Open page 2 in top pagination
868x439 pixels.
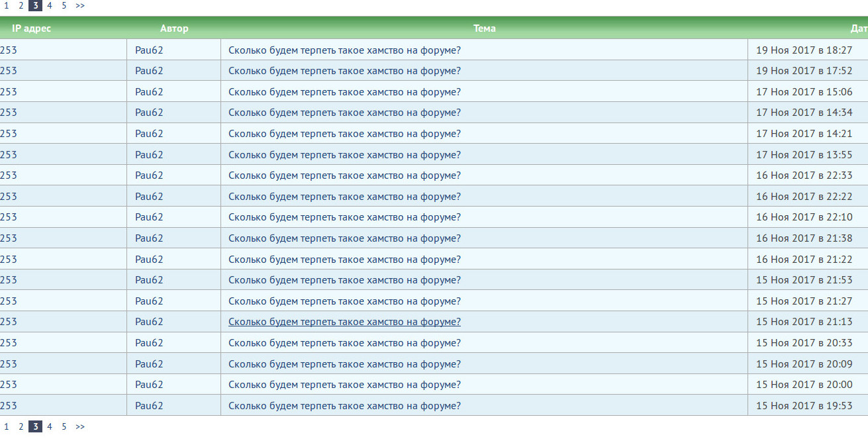[x=21, y=5]
